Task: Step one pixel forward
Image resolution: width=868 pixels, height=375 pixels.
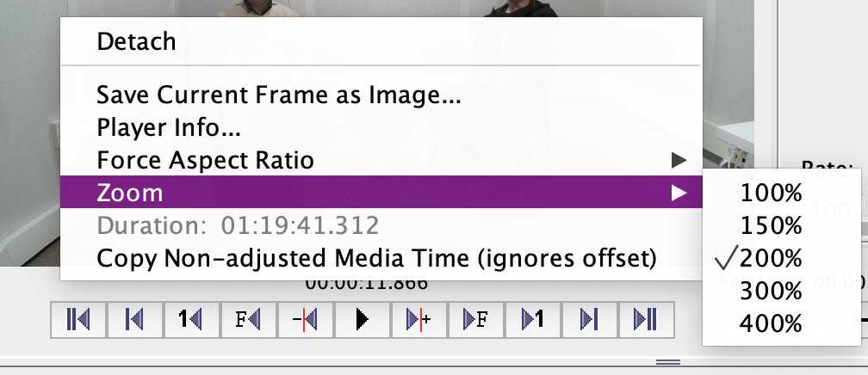Action: (418, 320)
